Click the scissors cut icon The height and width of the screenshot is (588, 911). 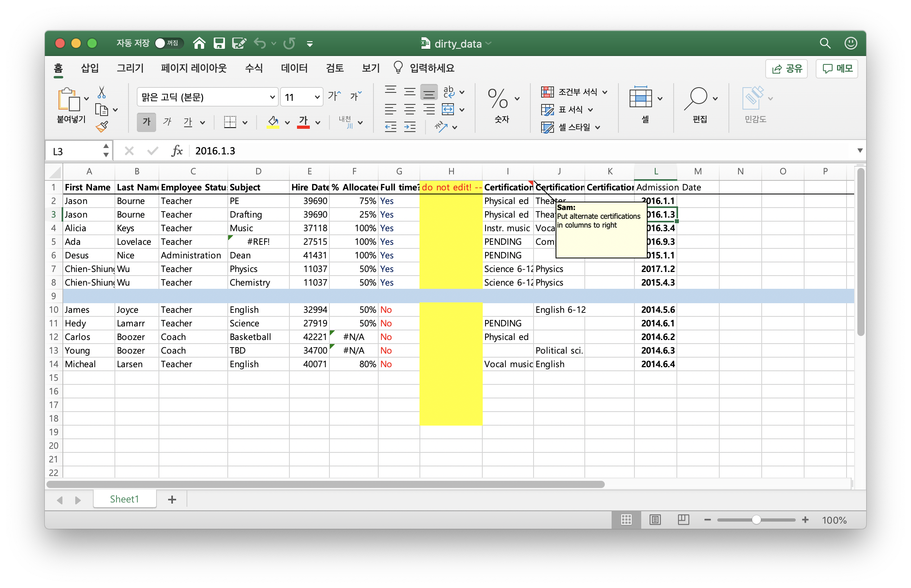102,92
